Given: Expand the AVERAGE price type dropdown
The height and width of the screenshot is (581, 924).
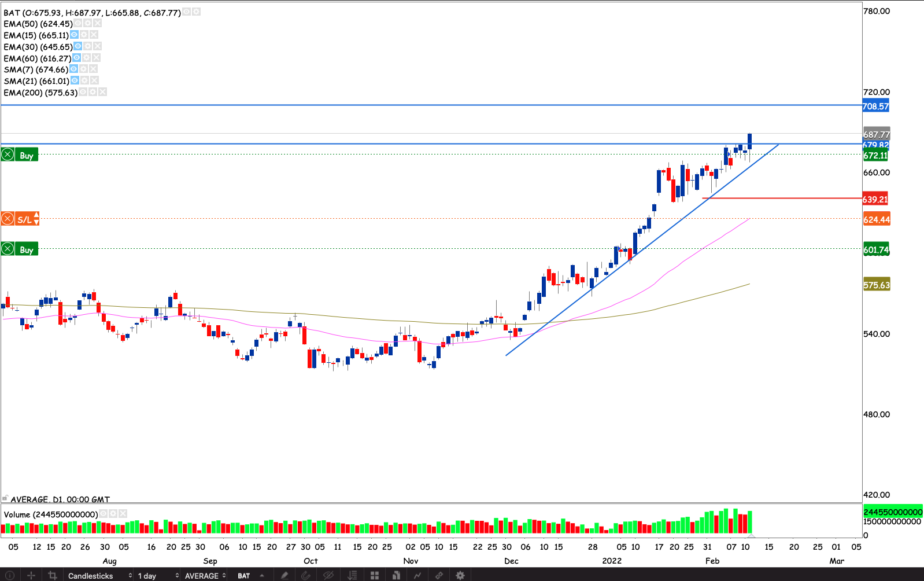Looking at the screenshot, I should 205,575.
